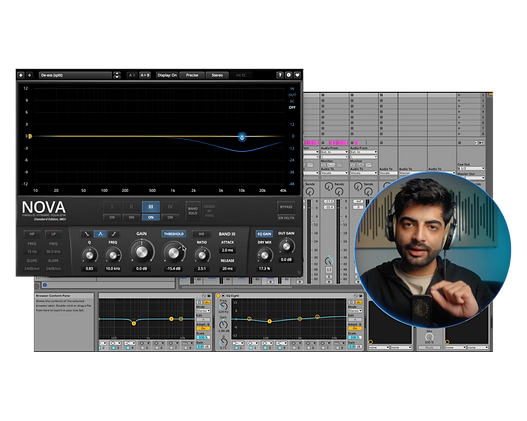Click the undo arrow in NOVA header

21,75
